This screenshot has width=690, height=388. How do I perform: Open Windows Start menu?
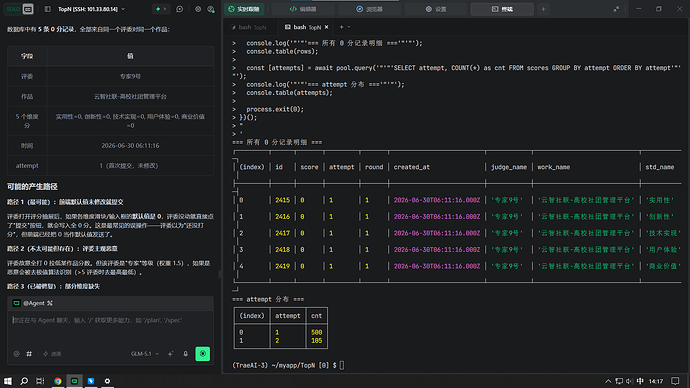tap(7, 381)
